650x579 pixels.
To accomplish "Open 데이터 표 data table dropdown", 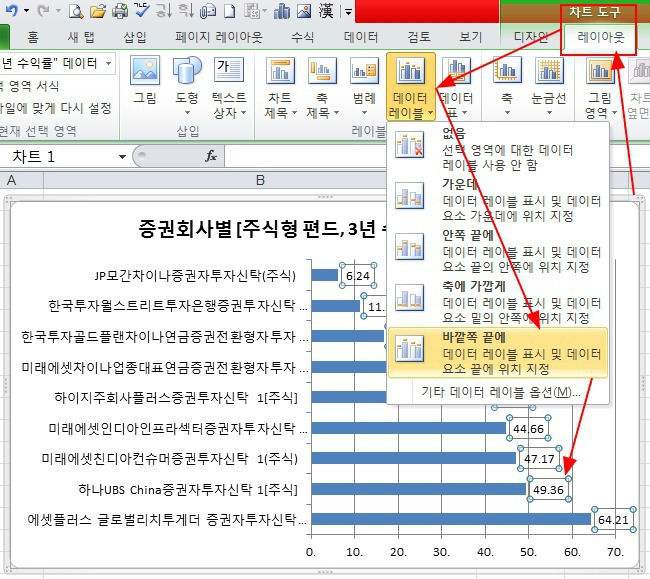I will click(x=456, y=86).
